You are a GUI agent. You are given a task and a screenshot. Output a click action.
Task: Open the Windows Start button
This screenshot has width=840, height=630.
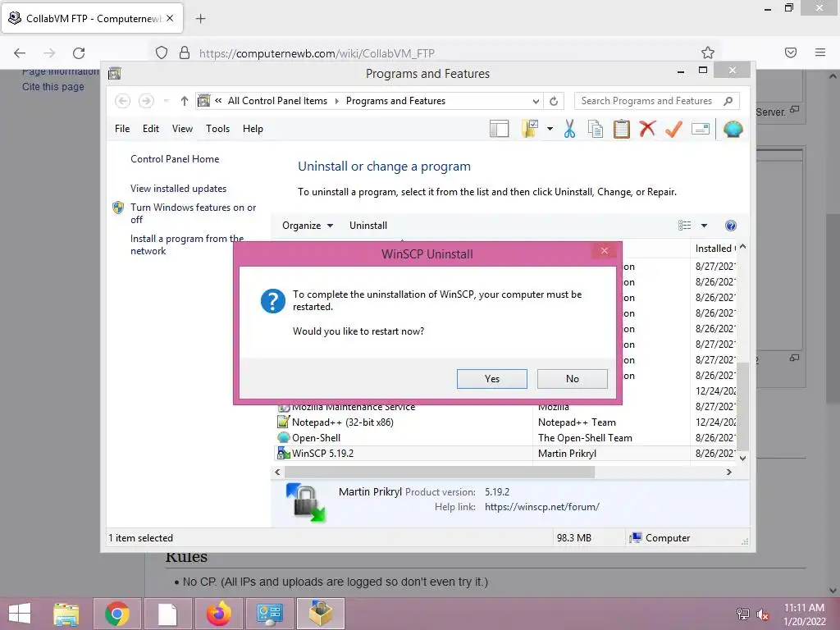20,614
